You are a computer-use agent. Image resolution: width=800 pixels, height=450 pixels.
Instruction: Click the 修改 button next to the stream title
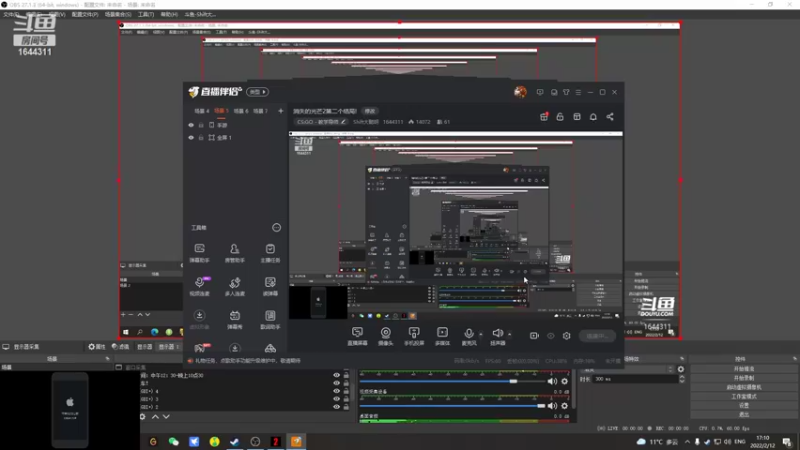pos(370,111)
